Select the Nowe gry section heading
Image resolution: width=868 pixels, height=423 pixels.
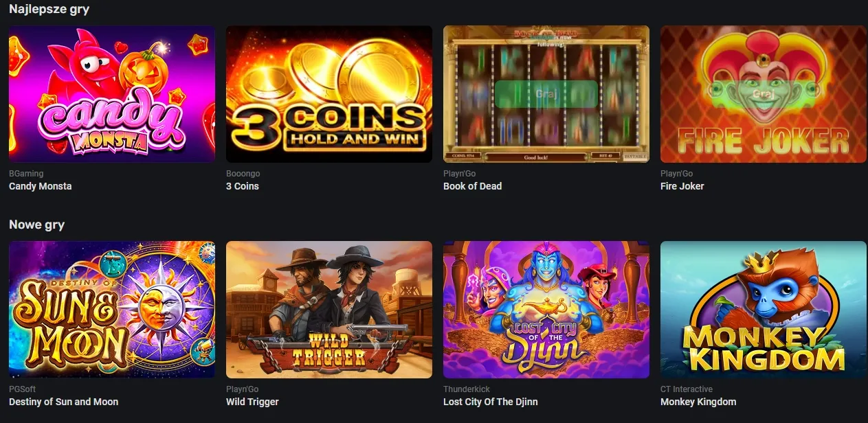tap(37, 225)
